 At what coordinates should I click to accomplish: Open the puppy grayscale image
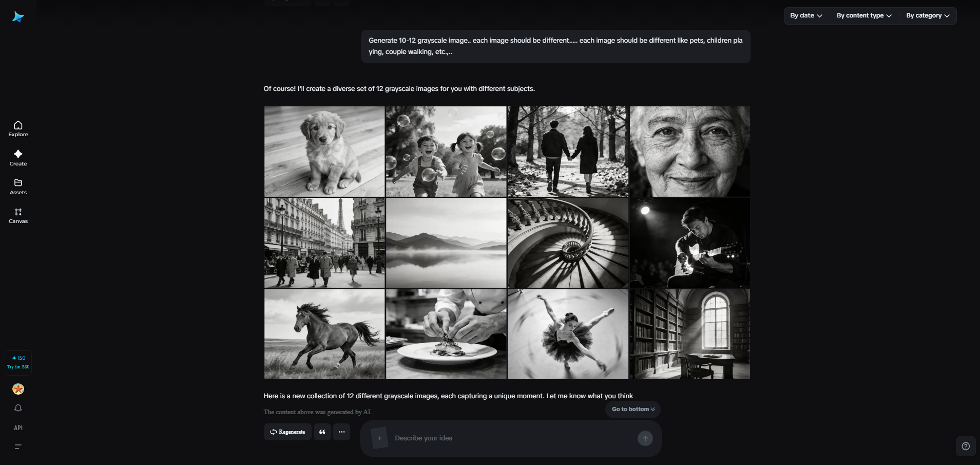coord(324,152)
